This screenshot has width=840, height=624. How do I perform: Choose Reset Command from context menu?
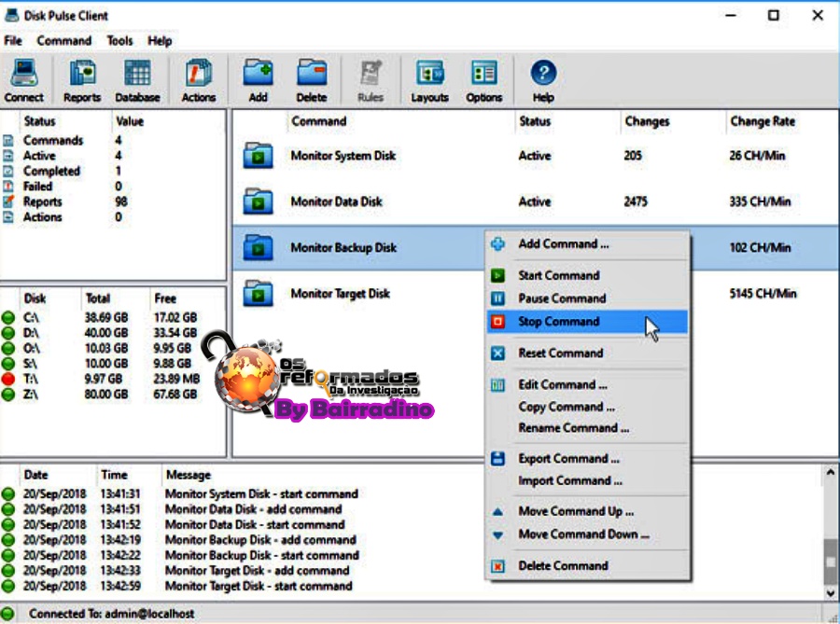coord(587,354)
